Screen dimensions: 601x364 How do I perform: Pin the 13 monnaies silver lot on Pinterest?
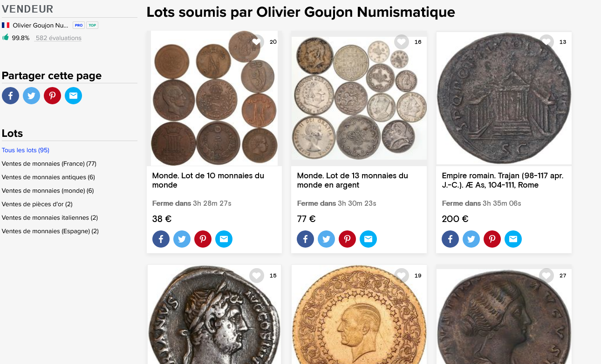pos(347,239)
